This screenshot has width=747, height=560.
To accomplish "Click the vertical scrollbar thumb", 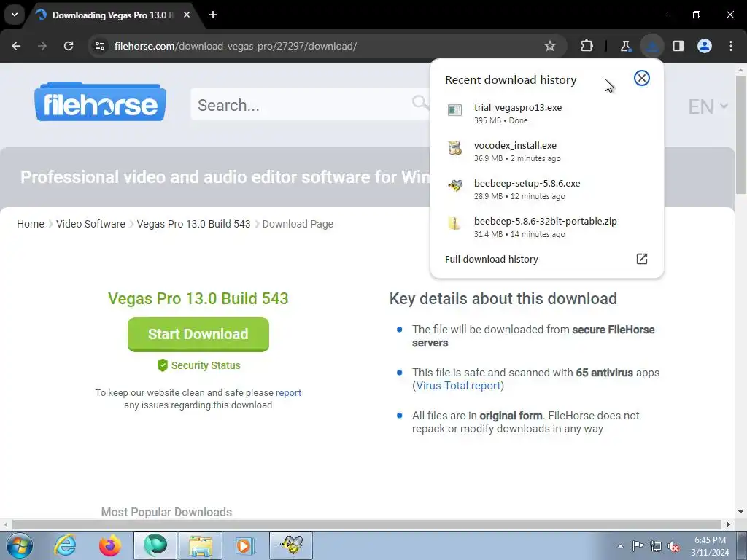I will 740,135.
